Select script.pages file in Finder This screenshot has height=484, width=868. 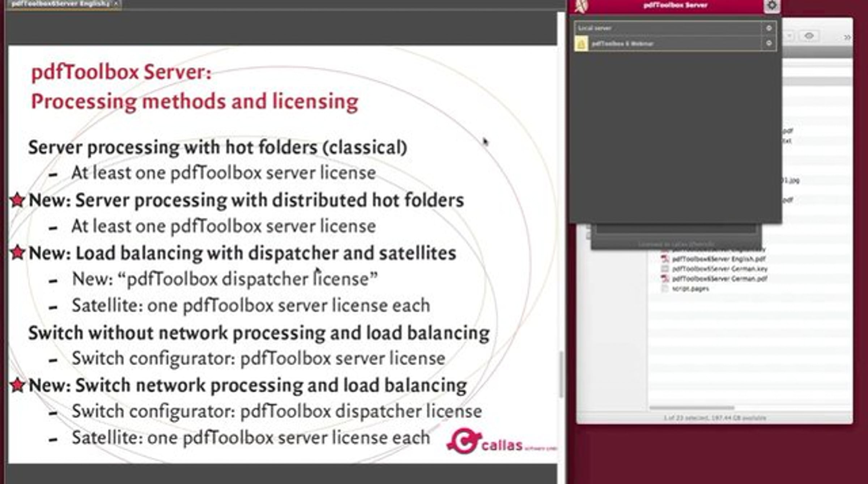point(690,288)
